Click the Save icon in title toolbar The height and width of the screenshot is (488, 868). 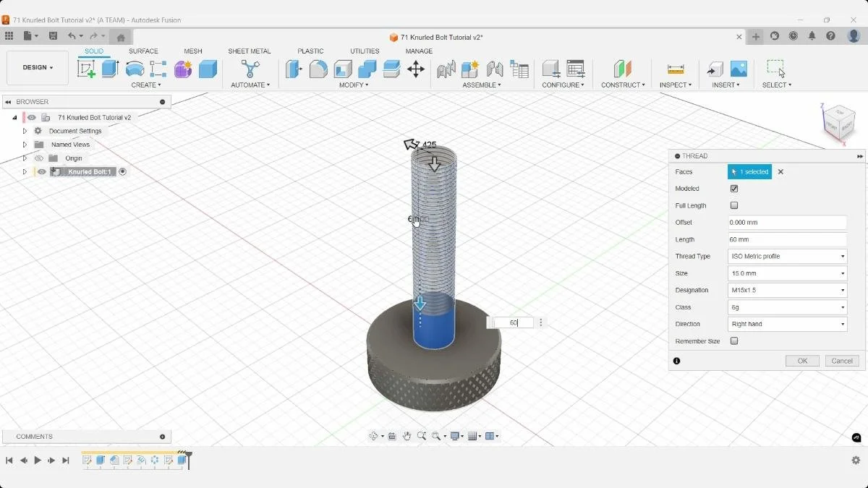coord(53,36)
